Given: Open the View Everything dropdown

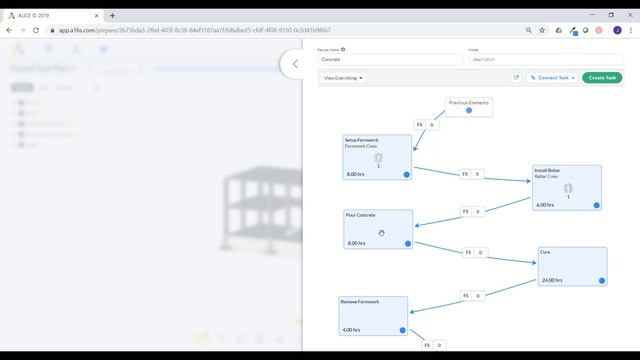Looking at the screenshot, I should pyautogui.click(x=343, y=78).
